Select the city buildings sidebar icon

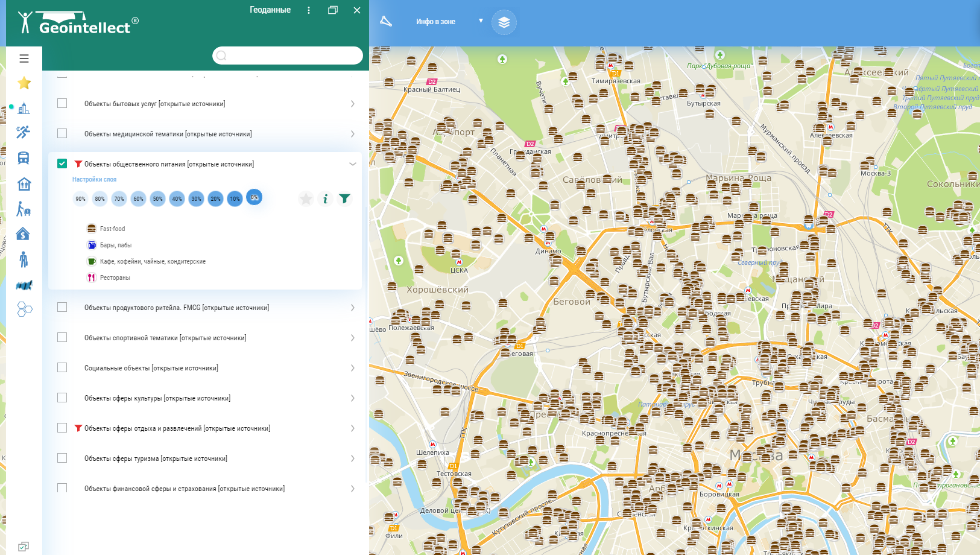(24, 108)
